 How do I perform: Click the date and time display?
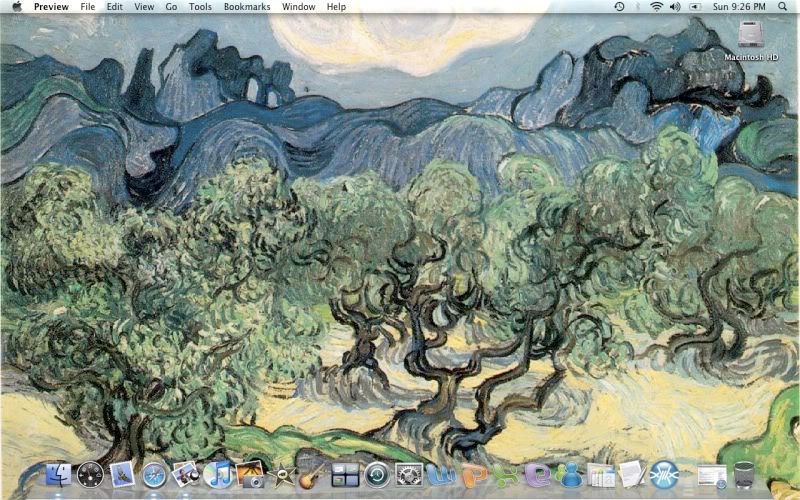740,7
